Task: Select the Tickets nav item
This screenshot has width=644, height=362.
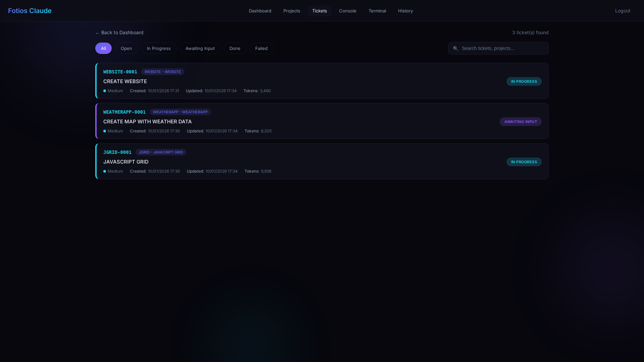Action: point(320,11)
